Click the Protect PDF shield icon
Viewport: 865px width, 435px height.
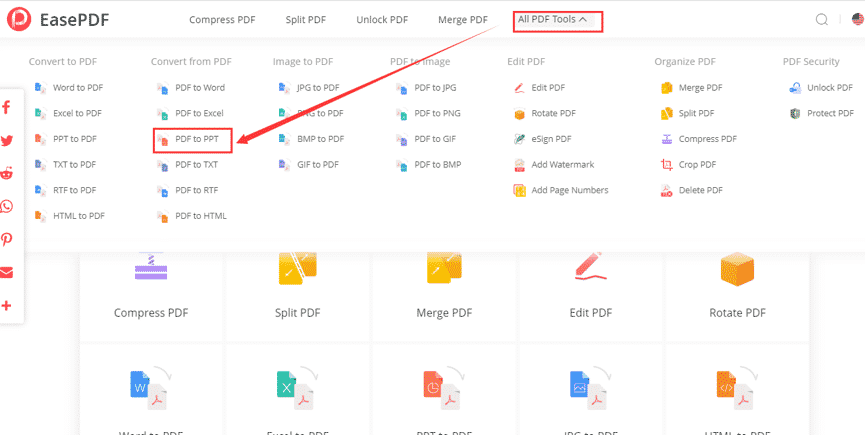(795, 114)
